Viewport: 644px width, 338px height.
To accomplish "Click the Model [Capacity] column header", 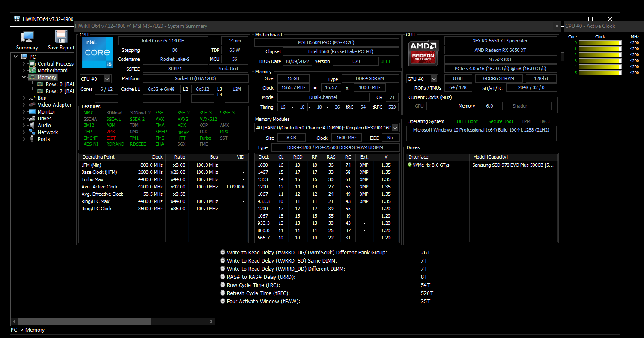I will coord(514,157).
